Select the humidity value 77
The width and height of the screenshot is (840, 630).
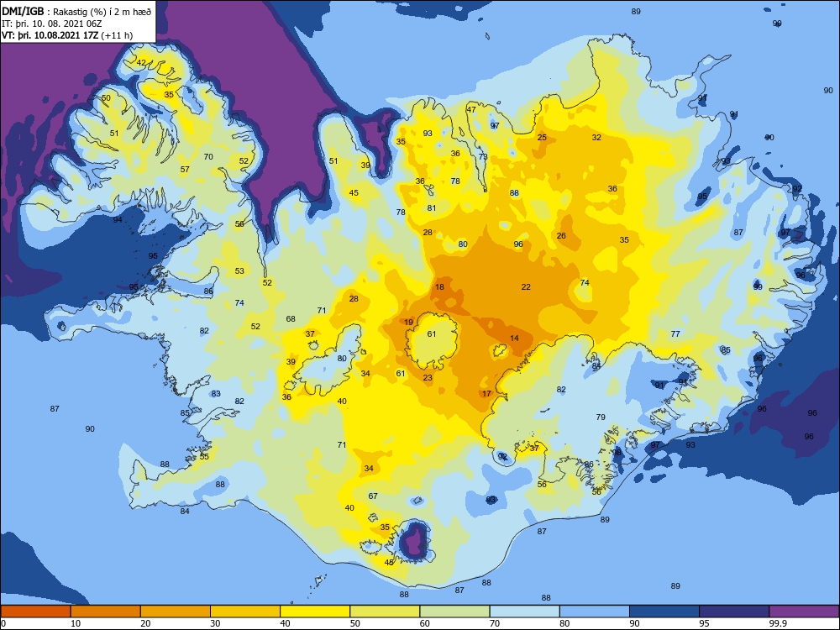tap(675, 334)
